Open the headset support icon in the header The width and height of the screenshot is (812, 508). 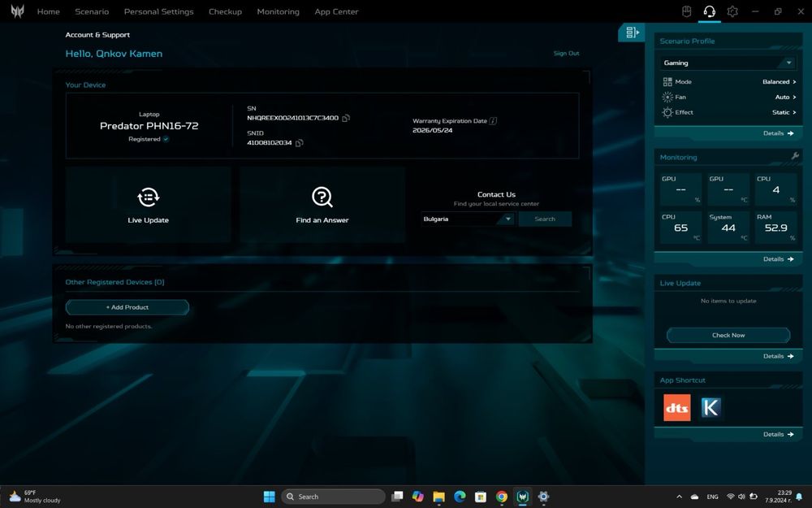click(x=710, y=11)
